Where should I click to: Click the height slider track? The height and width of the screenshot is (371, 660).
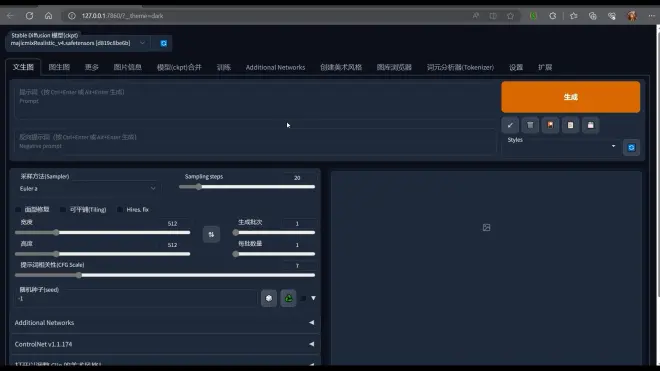[x=103, y=254]
